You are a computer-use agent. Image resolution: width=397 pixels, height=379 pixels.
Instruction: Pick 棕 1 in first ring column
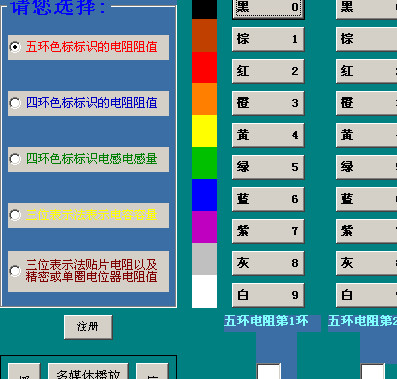pos(268,39)
